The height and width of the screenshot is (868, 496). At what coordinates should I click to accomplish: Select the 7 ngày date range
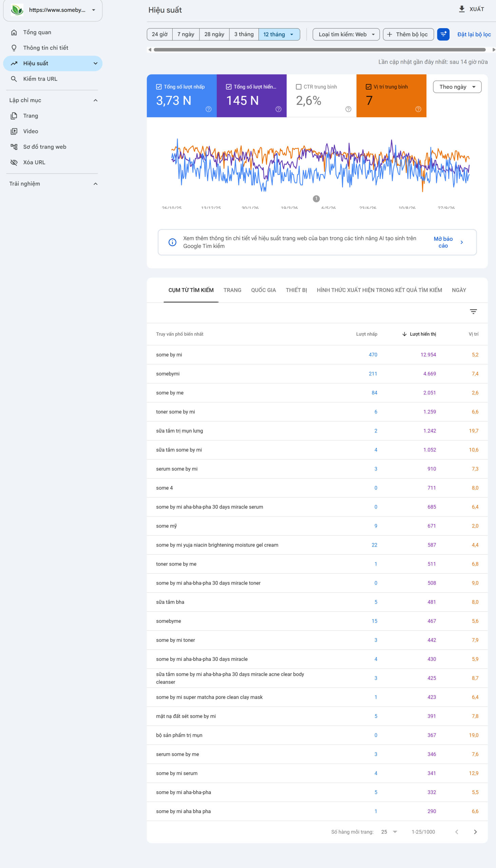pyautogui.click(x=186, y=34)
